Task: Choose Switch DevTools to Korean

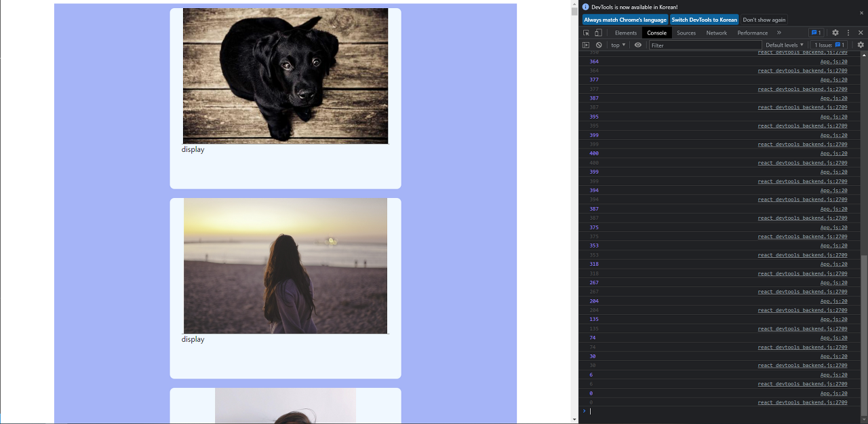Action: pyautogui.click(x=704, y=20)
